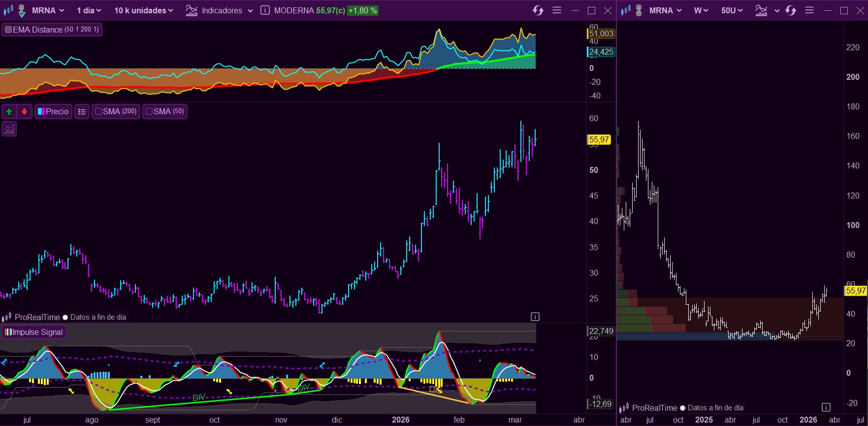This screenshot has height=426, width=868.
Task: Click the green up arrow button
Action: (9, 112)
